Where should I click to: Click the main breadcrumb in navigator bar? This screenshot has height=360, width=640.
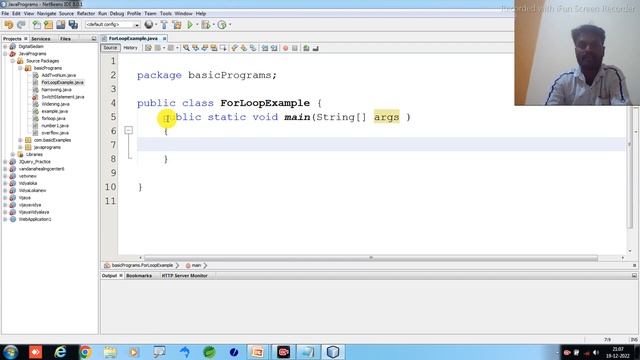pyautogui.click(x=196, y=266)
